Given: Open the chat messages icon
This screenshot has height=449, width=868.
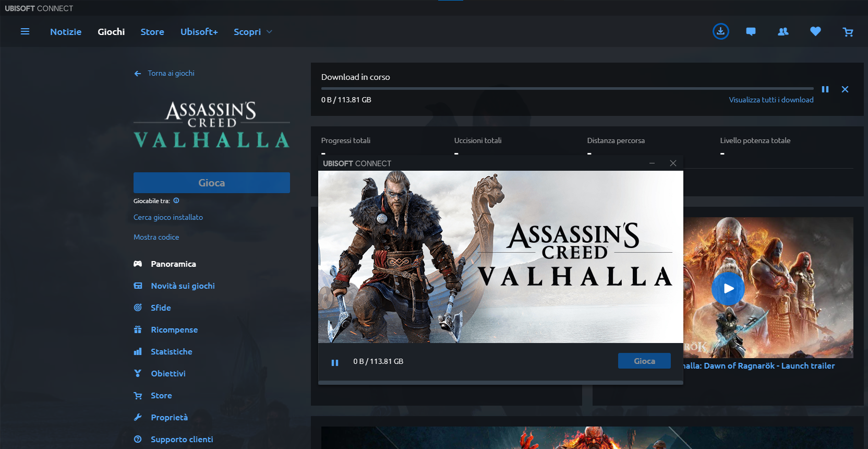Looking at the screenshot, I should pos(751,32).
